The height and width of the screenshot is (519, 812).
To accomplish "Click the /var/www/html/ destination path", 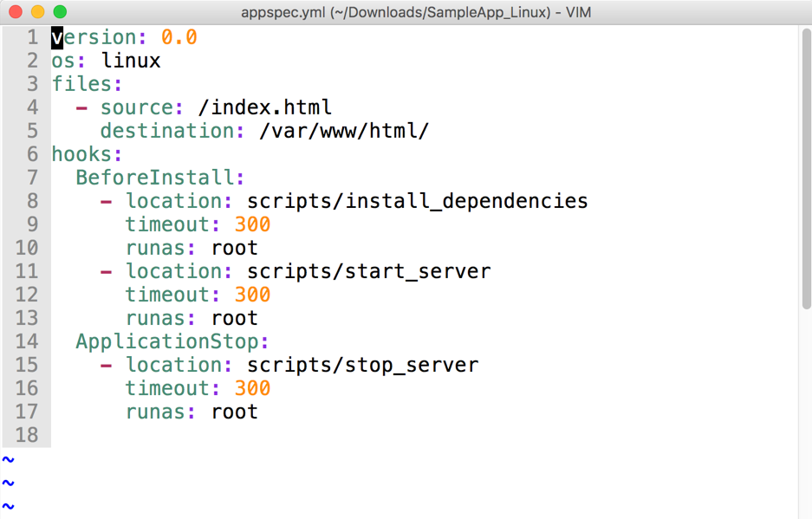I will click(x=344, y=131).
